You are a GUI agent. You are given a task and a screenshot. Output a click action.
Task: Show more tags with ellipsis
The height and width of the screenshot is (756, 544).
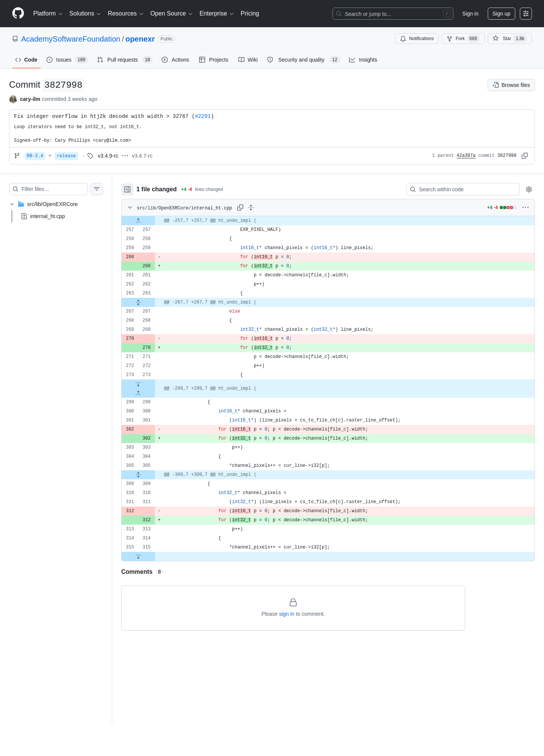click(x=125, y=156)
